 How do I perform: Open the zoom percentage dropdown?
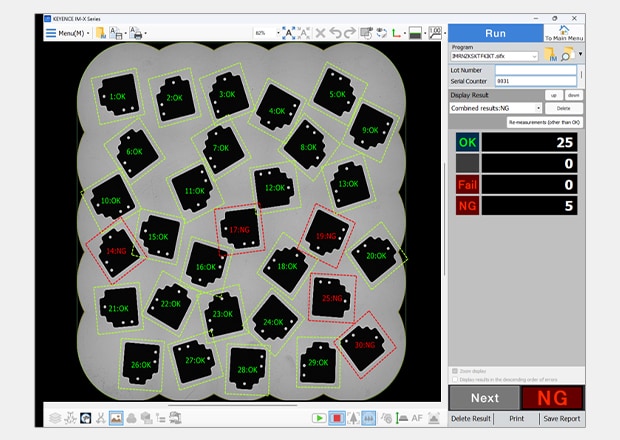(x=273, y=33)
